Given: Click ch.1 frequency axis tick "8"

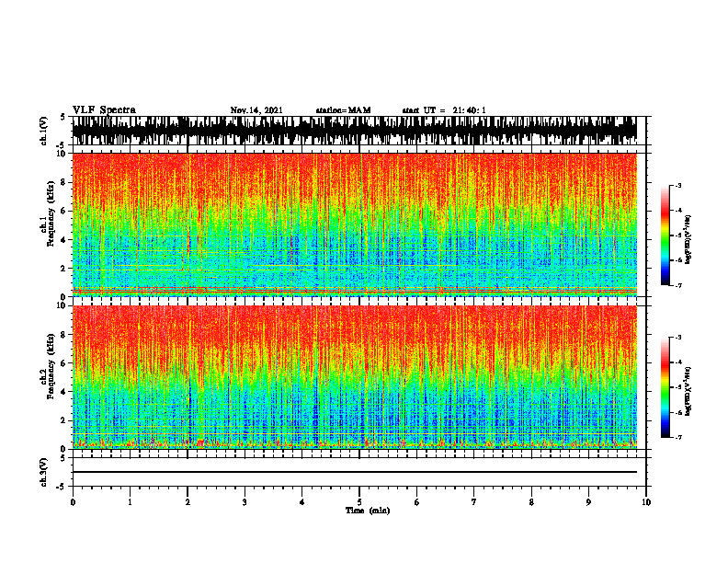Looking at the screenshot, I should point(64,182).
